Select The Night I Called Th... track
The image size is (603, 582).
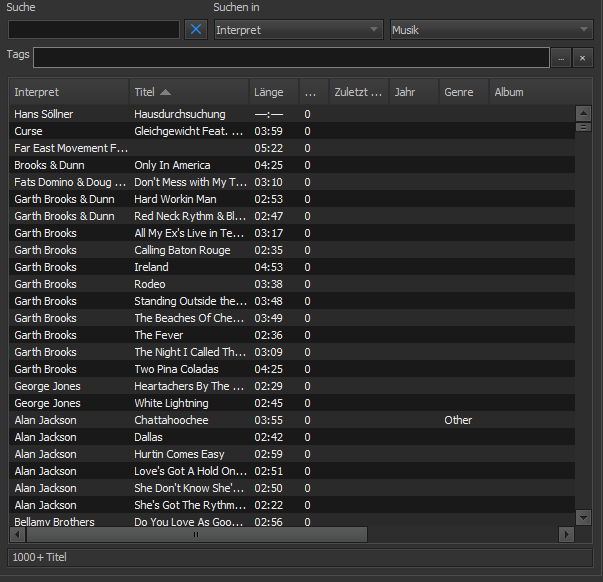[x=292, y=352]
